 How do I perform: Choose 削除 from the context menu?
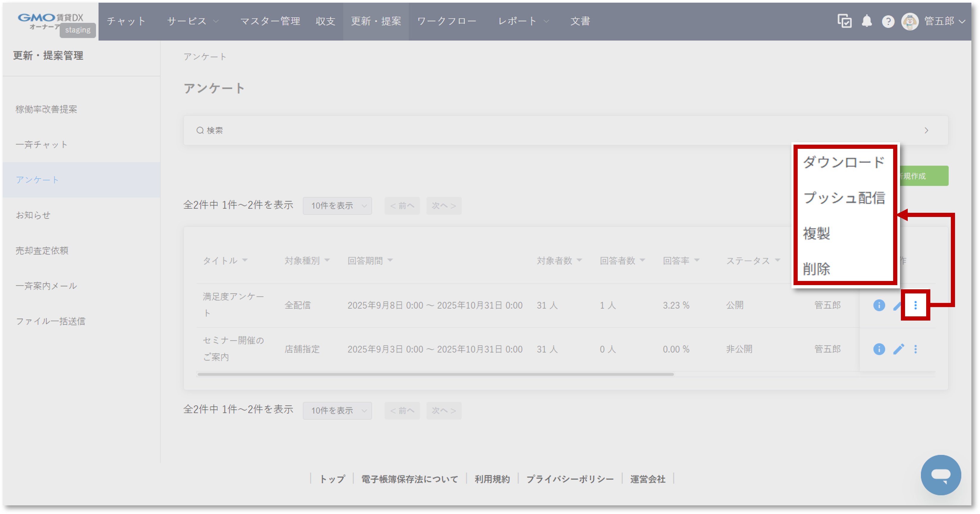(817, 269)
